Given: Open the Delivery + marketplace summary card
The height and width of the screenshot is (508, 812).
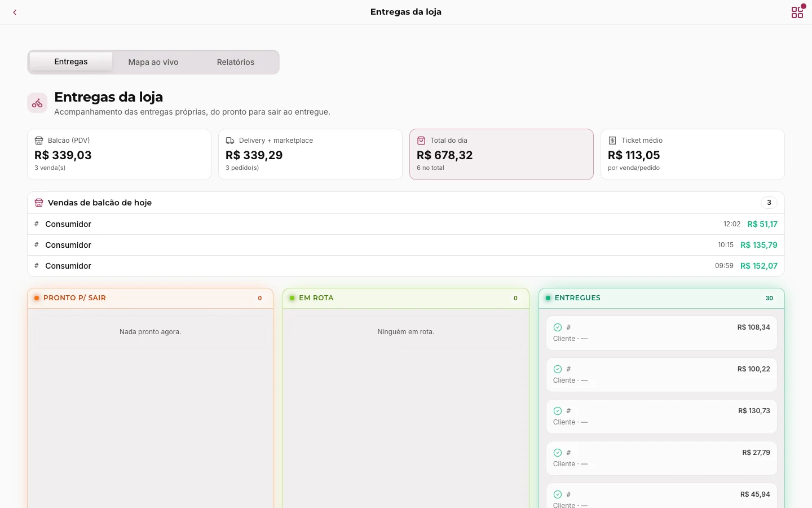Looking at the screenshot, I should coord(311,155).
